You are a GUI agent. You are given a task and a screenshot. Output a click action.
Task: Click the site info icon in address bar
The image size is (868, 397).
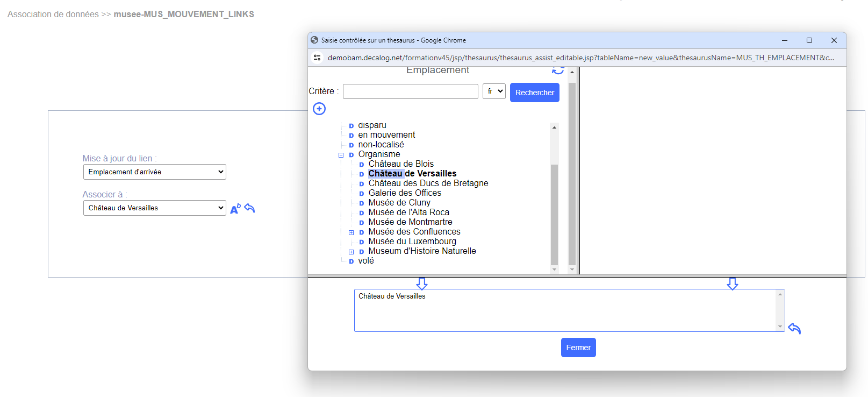coord(317,58)
